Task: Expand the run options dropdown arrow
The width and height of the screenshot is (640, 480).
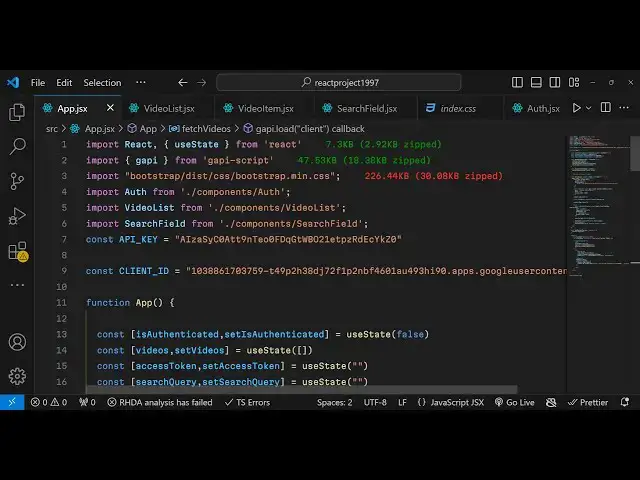Action: pyautogui.click(x=589, y=108)
